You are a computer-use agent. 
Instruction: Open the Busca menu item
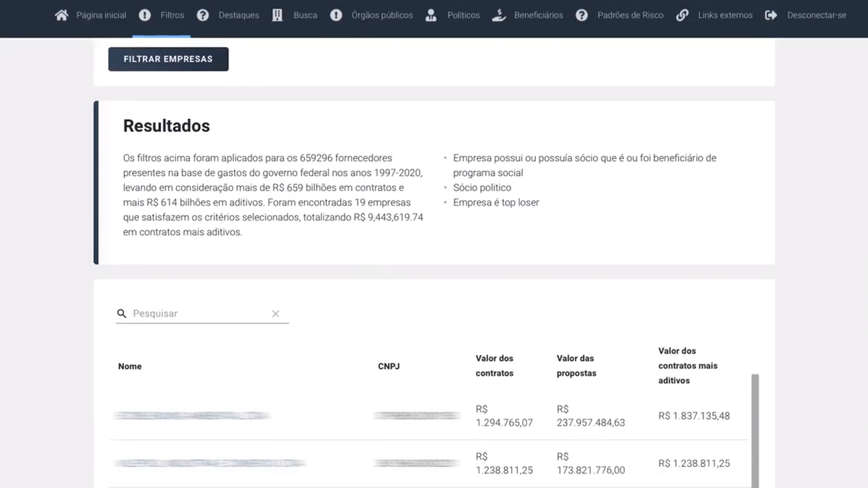tap(305, 15)
